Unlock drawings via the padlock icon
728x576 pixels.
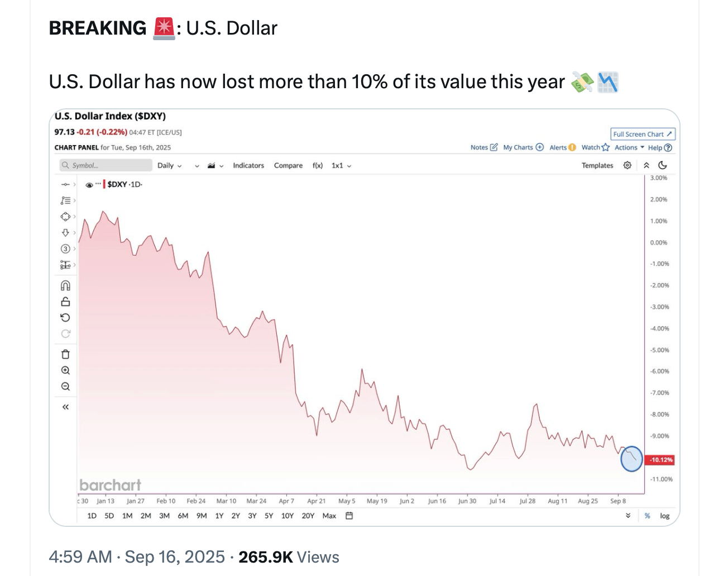click(65, 301)
